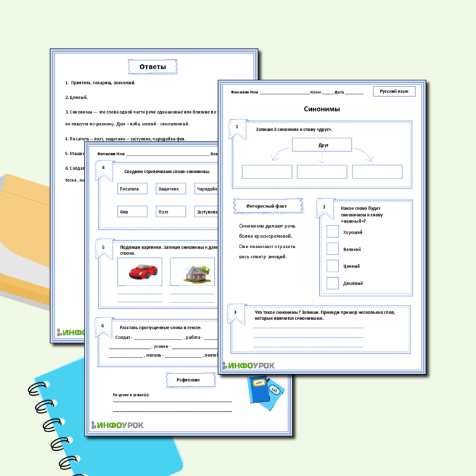Click the Инфоурок logo on the Ответы page
Viewport: 476px width, 476px height.
click(x=70, y=333)
